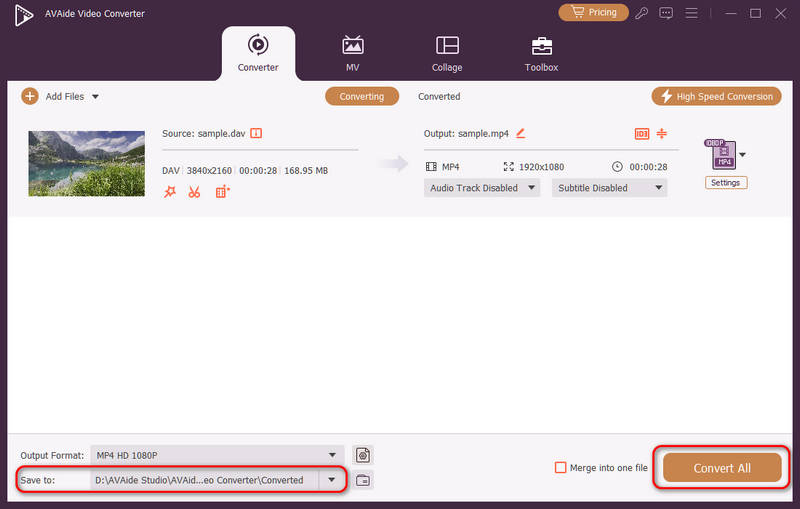Click the sample.dav video thumbnail
This screenshot has width=800, height=509.
coord(87,163)
